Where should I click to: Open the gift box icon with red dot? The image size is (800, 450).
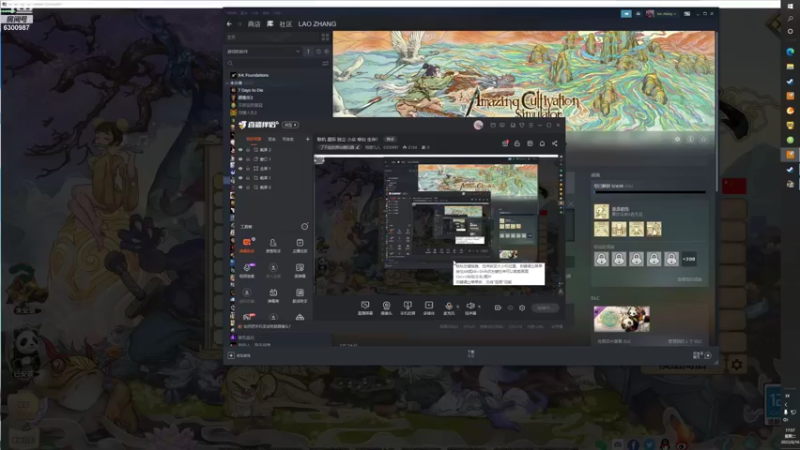[505, 143]
